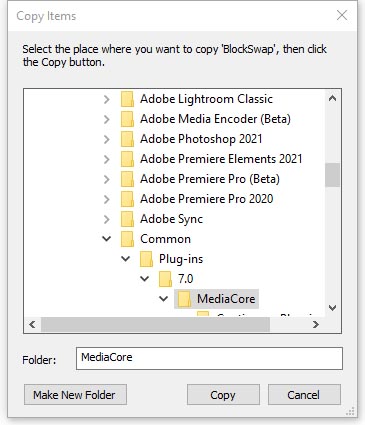Image resolution: width=365 pixels, height=425 pixels.
Task: Select the MediaCore folder icon
Action: (x=184, y=299)
